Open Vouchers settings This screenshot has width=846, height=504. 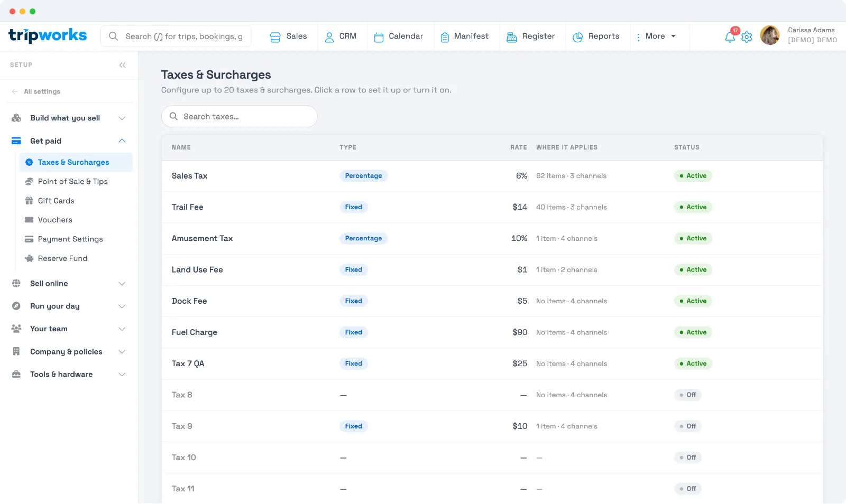pyautogui.click(x=55, y=220)
